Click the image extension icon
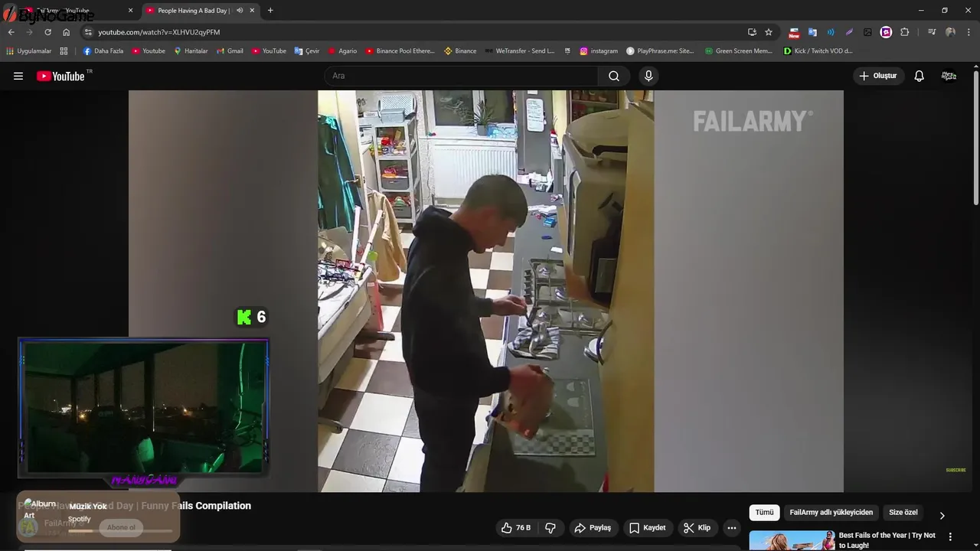 point(867,32)
